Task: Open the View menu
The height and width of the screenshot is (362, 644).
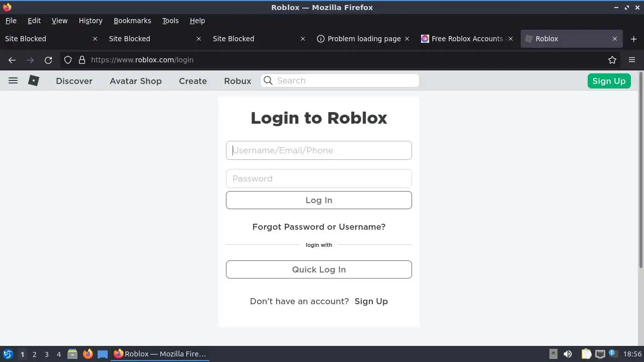Action: click(x=59, y=21)
